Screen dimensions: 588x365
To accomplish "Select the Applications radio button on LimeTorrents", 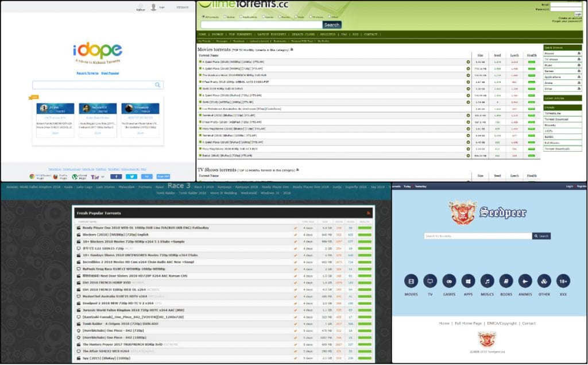I will pos(241,17).
